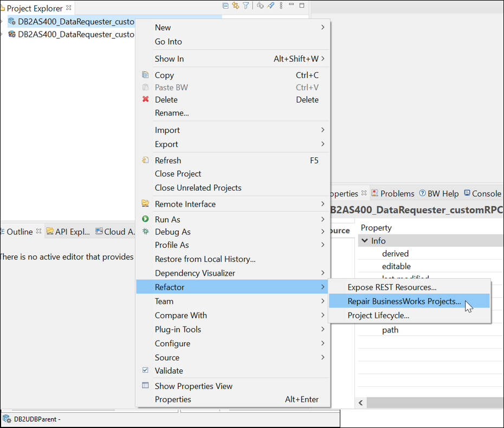Expand the Export submenu arrow
The width and height of the screenshot is (504, 428).
pyautogui.click(x=322, y=144)
